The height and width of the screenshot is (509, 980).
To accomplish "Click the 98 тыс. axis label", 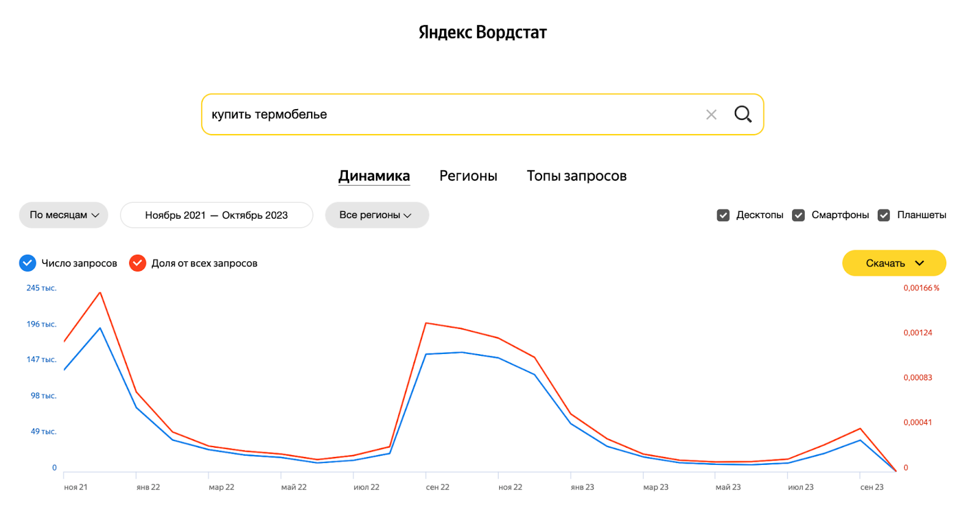I will 43,396.
